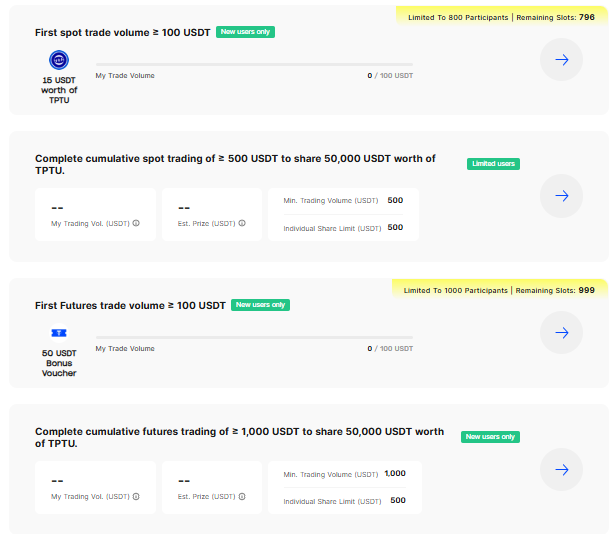Click the spot trade volume progress bar
Image resolution: width=612 pixels, height=534 pixels.
pos(254,64)
